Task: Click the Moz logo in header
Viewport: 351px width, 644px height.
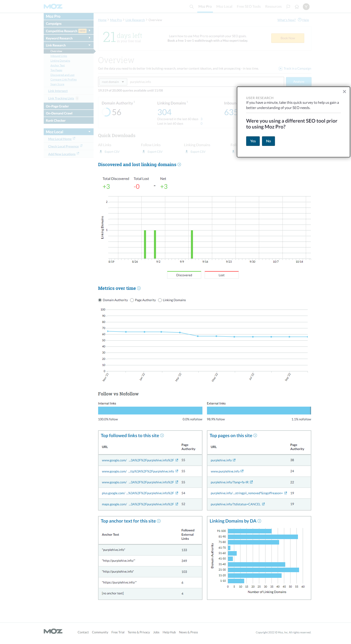Action: (x=53, y=7)
